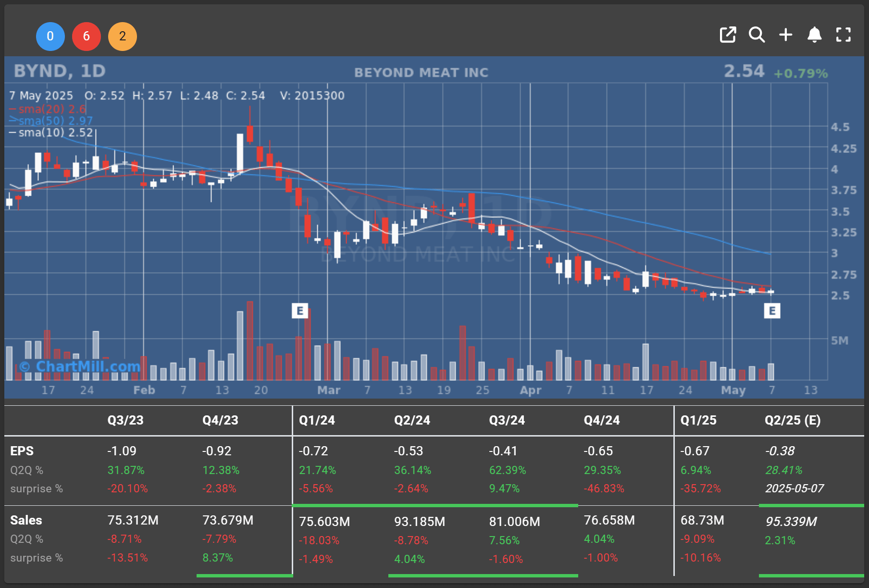Click EPS surprise value -35.72%
This screenshot has width=869, height=588.
click(701, 488)
